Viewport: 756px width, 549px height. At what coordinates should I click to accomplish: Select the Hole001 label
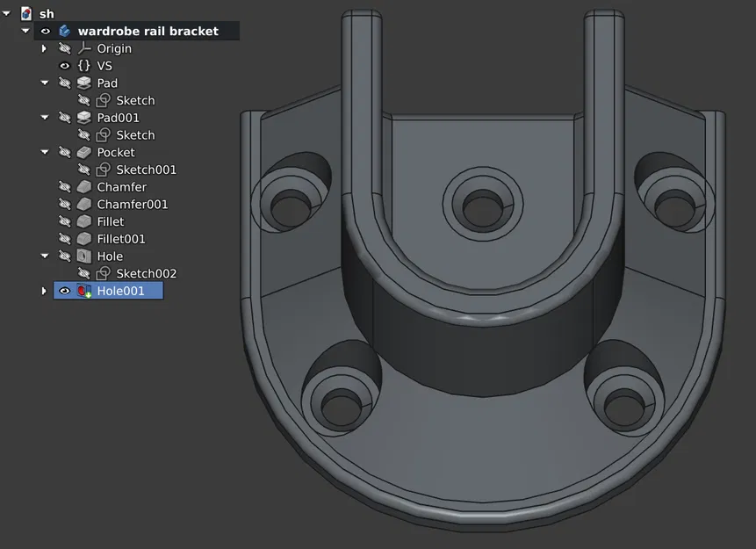click(120, 291)
